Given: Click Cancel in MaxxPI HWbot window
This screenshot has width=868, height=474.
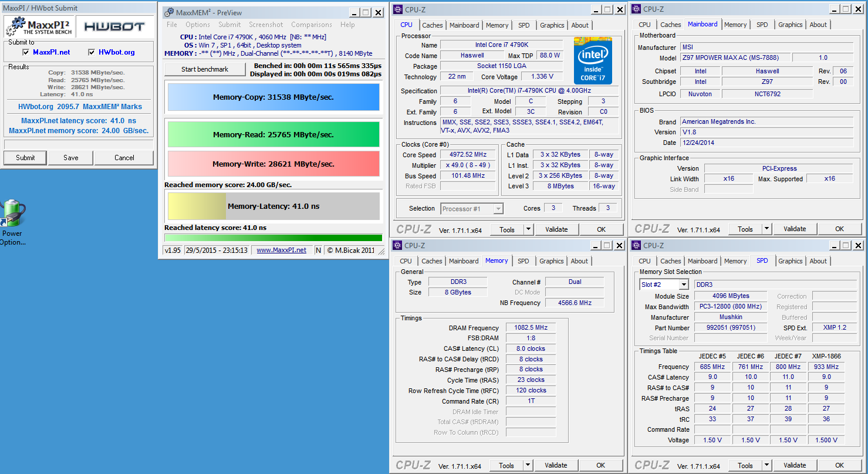Looking at the screenshot, I should pyautogui.click(x=124, y=158).
